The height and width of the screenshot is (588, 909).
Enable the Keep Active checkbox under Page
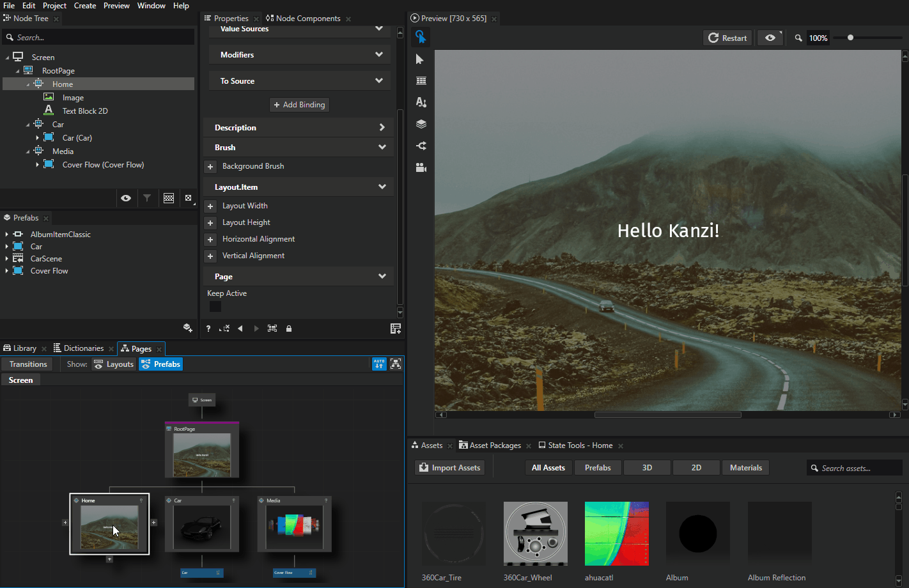215,306
